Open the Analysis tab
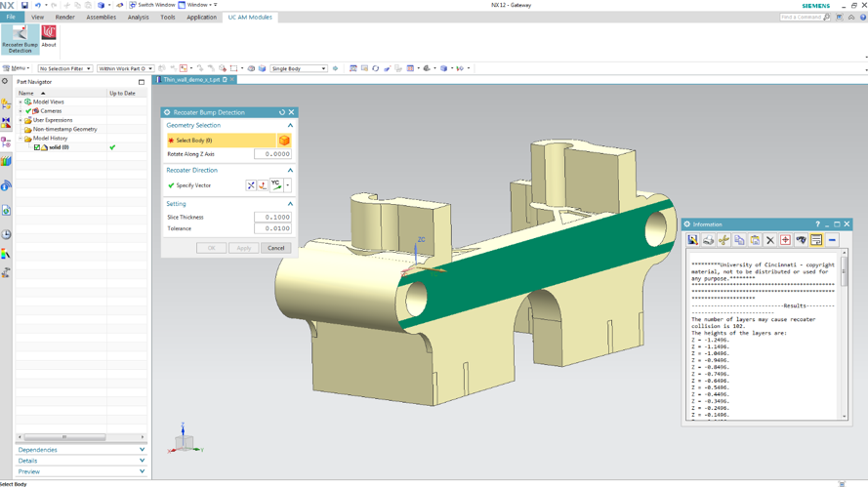868x487 pixels. point(139,18)
